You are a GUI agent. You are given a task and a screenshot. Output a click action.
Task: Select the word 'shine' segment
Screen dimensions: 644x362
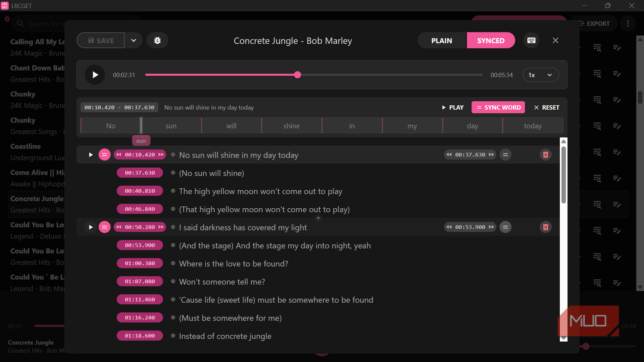tap(292, 126)
